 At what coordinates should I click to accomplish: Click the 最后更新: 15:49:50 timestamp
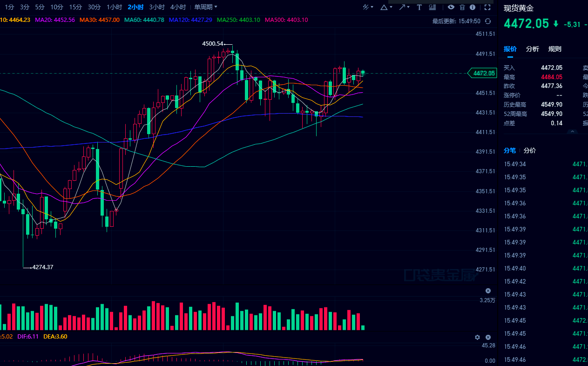tap(456, 21)
